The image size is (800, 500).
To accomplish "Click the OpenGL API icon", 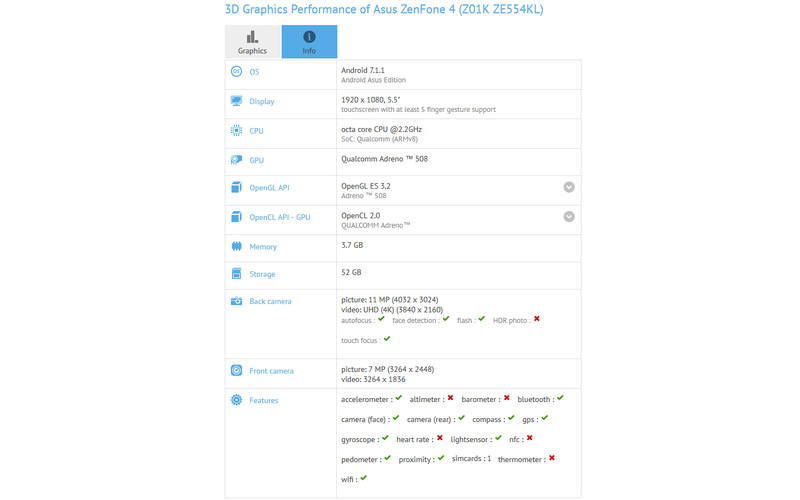I will pos(236,187).
